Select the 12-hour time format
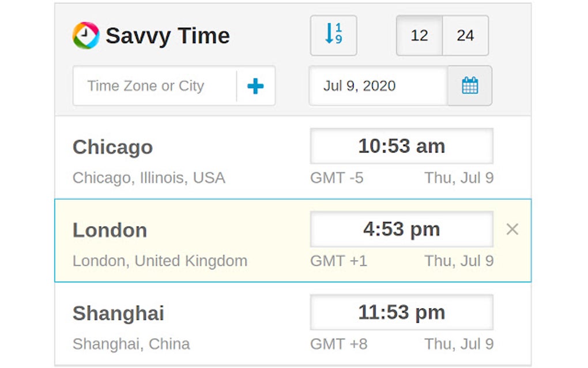Screen dimensions: 588x368 419,35
